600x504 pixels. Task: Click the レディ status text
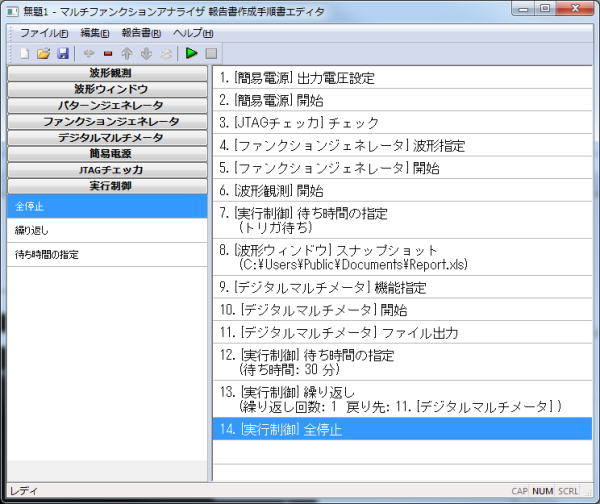(x=24, y=491)
